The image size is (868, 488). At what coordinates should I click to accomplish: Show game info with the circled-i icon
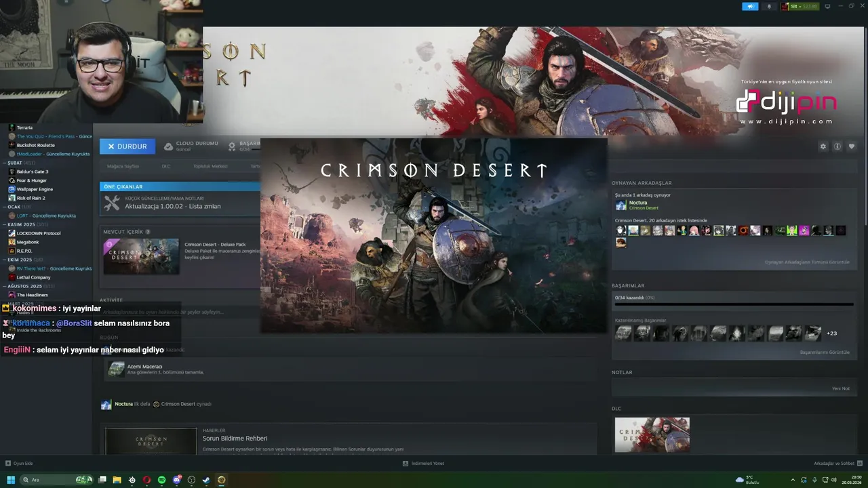pos(837,146)
